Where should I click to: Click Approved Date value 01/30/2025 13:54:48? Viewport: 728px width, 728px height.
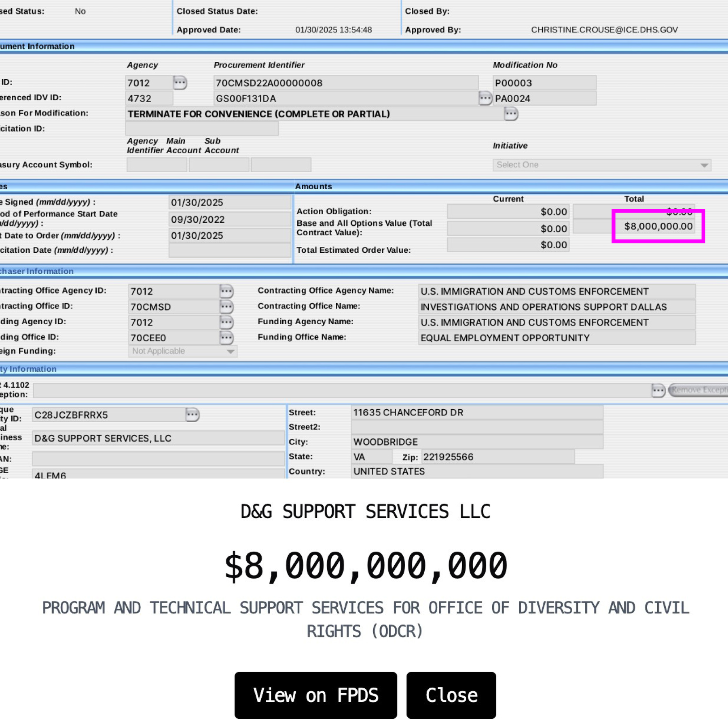click(334, 30)
